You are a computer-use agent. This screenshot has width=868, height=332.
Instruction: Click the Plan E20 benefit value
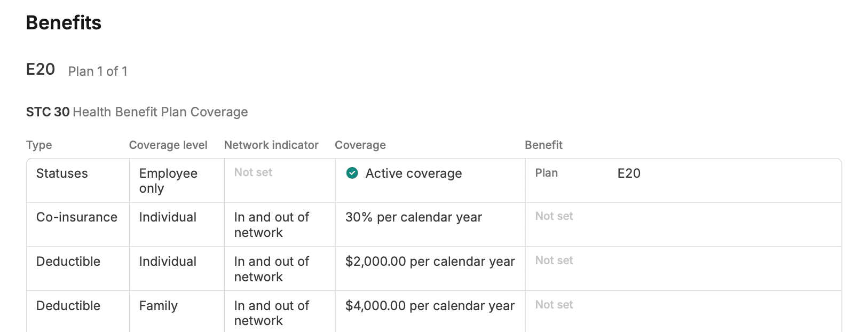point(629,173)
